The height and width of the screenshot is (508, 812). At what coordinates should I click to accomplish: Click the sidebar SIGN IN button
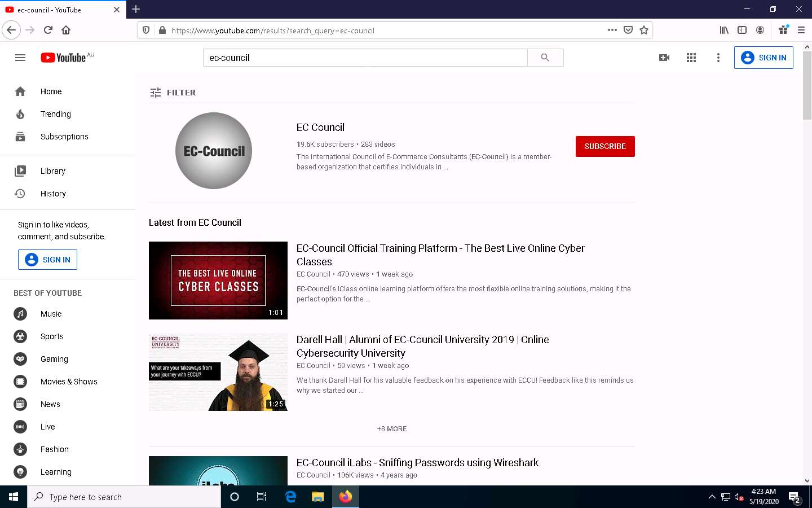48,260
